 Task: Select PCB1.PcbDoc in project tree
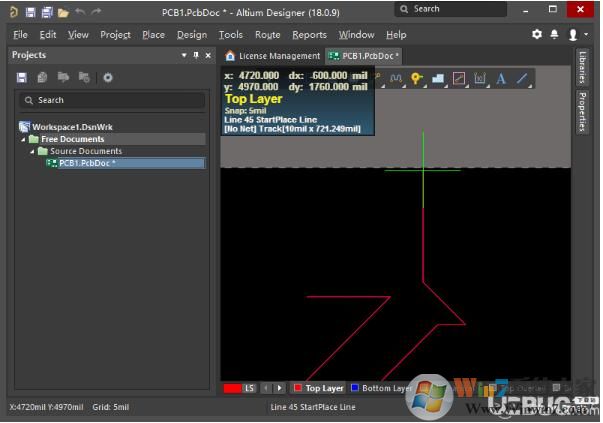(x=125, y=163)
